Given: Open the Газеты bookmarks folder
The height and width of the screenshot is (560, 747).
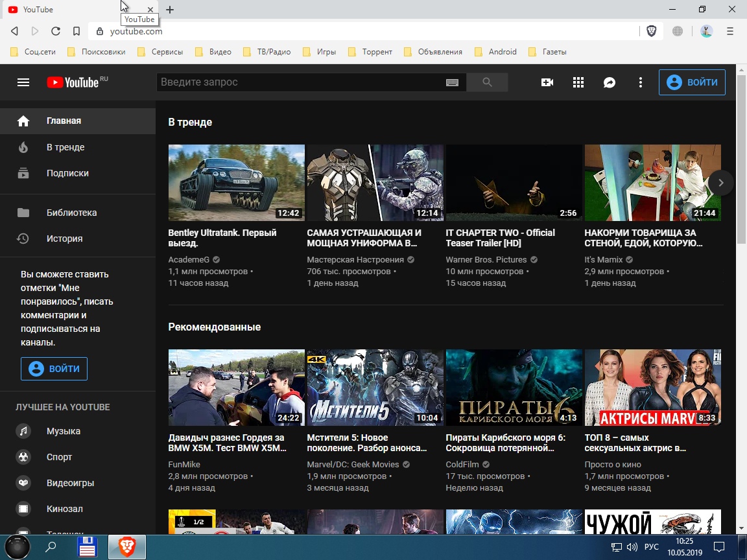Looking at the screenshot, I should [548, 52].
